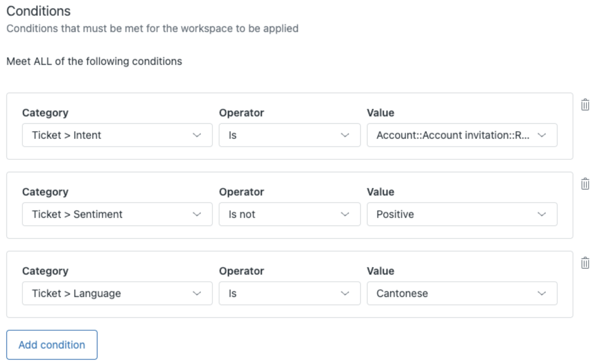Open the Ticket > Sentiment category dropdown
This screenshot has height=364, width=596.
(117, 214)
